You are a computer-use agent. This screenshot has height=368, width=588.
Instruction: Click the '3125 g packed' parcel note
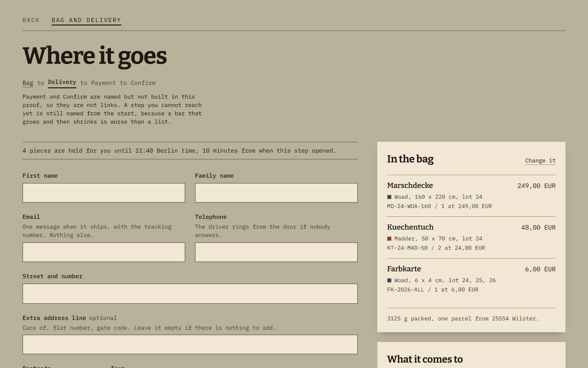[x=463, y=318]
